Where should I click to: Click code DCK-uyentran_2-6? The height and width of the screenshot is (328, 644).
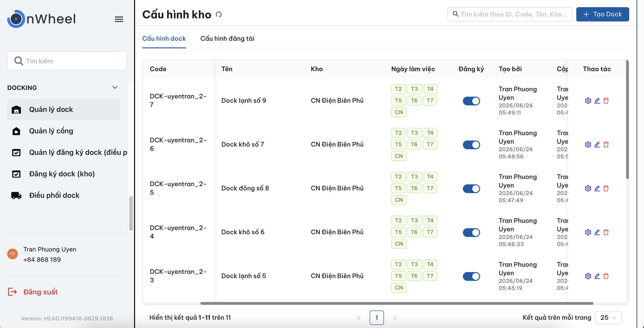pyautogui.click(x=178, y=144)
